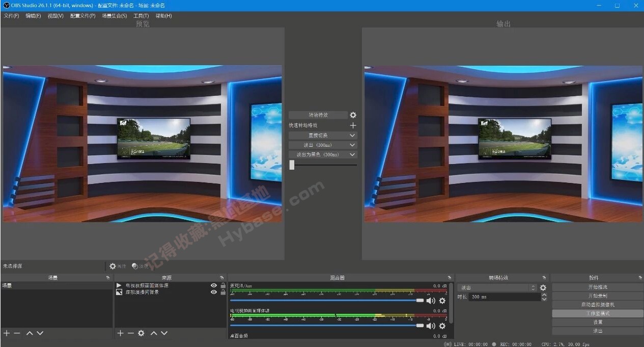Mute 麦克风/Aux with its speaker icon
Image resolution: width=644 pixels, height=347 pixels.
pyautogui.click(x=430, y=301)
